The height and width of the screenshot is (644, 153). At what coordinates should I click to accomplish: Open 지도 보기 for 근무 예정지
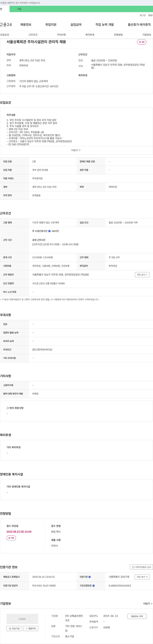point(142,275)
